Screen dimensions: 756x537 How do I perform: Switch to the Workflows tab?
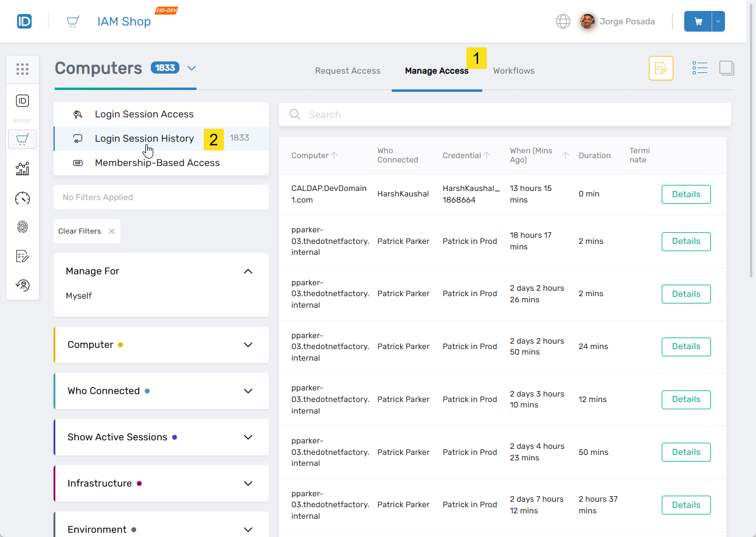point(513,71)
